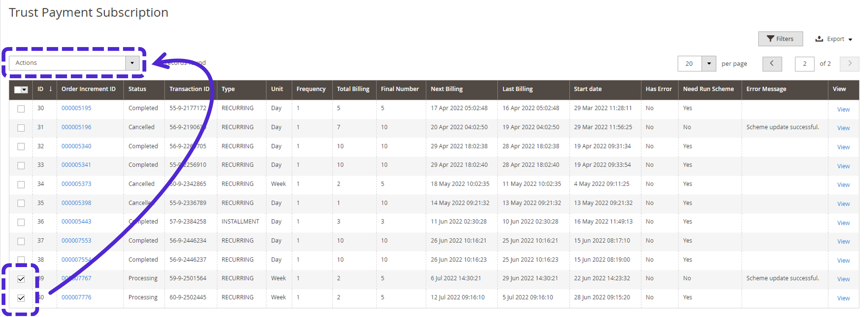Select checkbox for row ID 34
The image size is (868, 317).
[x=21, y=185]
